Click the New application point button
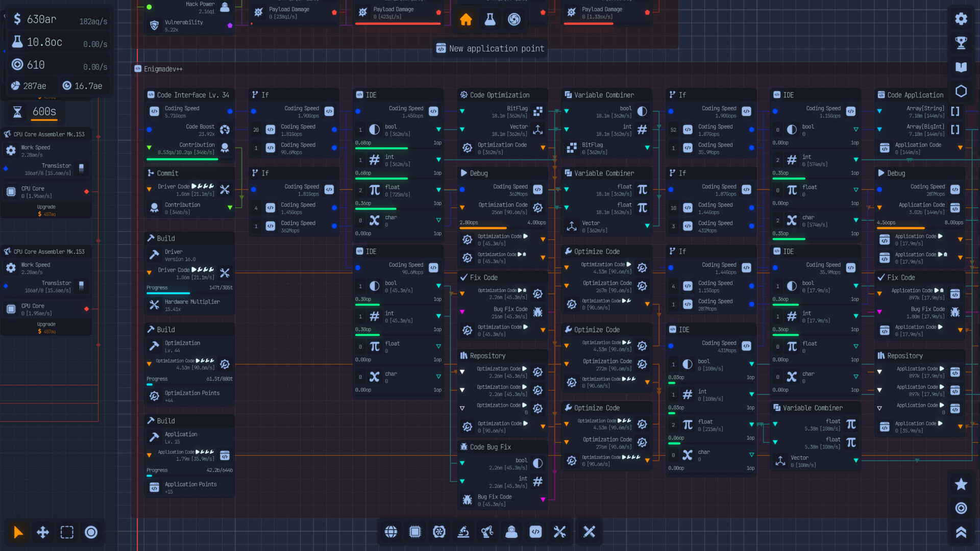The width and height of the screenshot is (980, 551). [489, 48]
